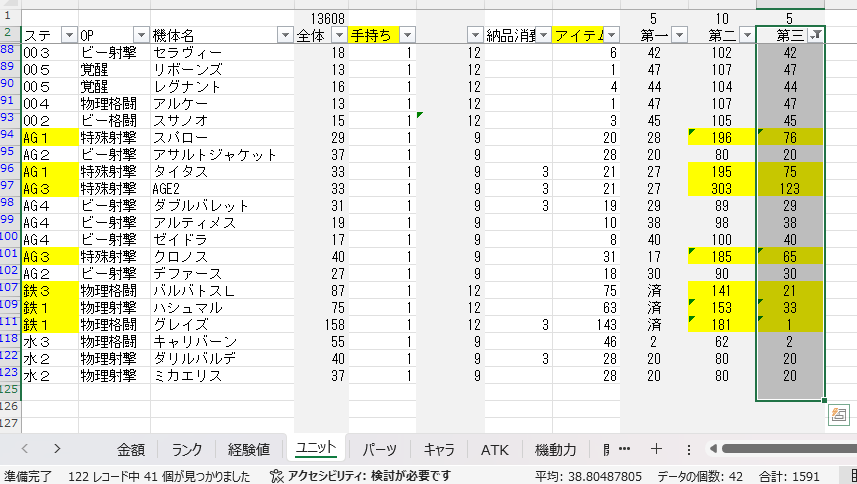Open filter dropdown for アイテム column
The image size is (857, 484).
point(611,36)
